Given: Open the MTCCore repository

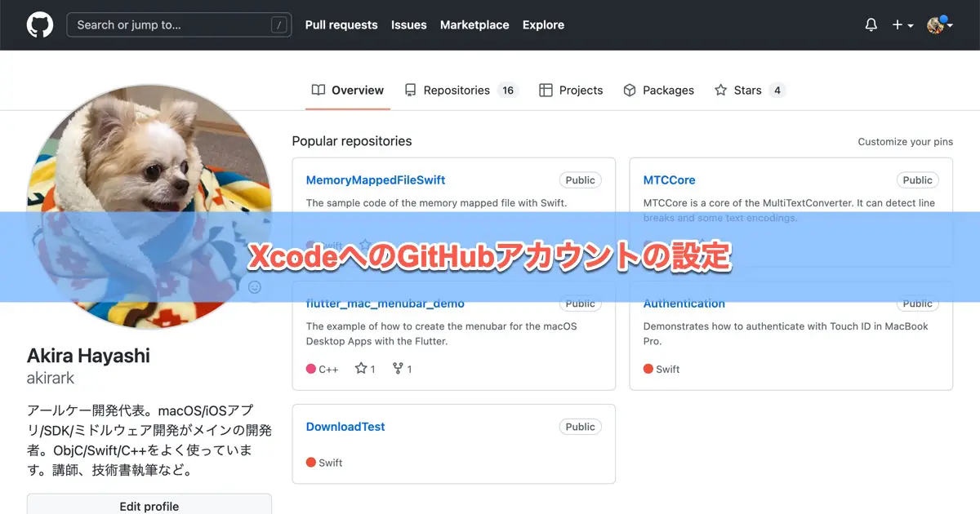Looking at the screenshot, I should [x=669, y=180].
